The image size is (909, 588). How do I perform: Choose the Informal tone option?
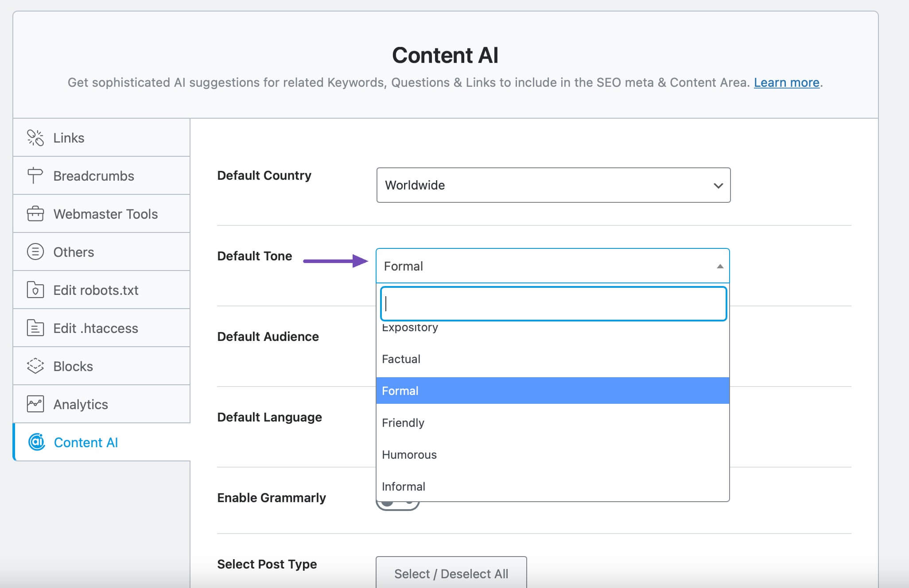pos(552,487)
